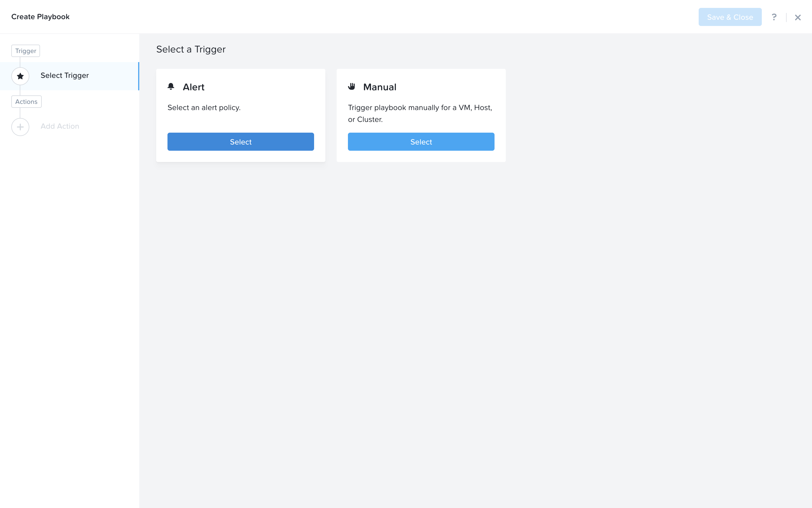Click the 'Select a Trigger' heading
This screenshot has height=508, width=812.
pos(191,49)
